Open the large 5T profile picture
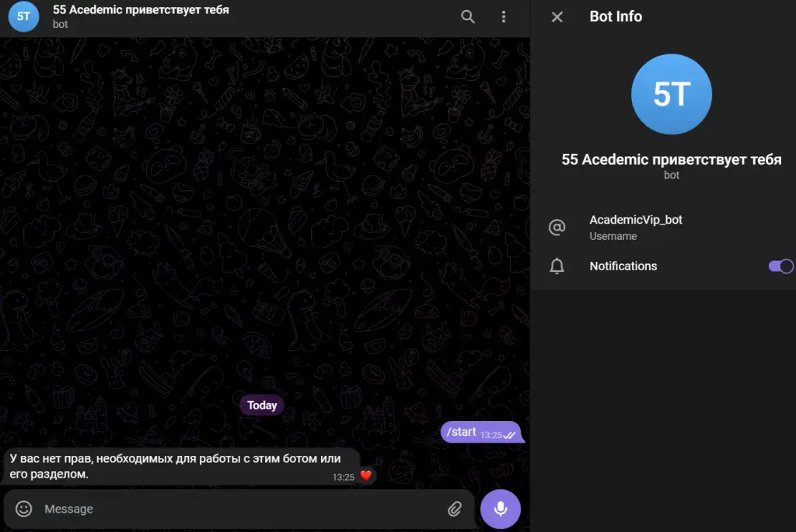Viewport: 796px width, 532px height. (671, 94)
